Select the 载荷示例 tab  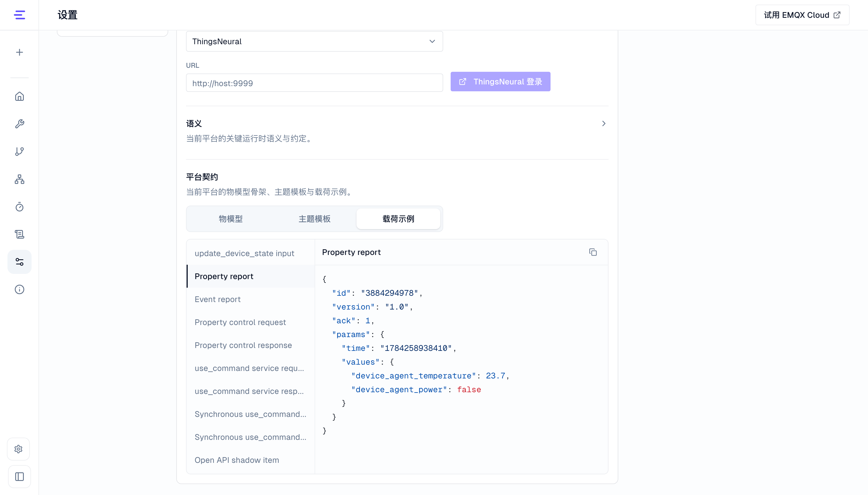[x=398, y=219]
